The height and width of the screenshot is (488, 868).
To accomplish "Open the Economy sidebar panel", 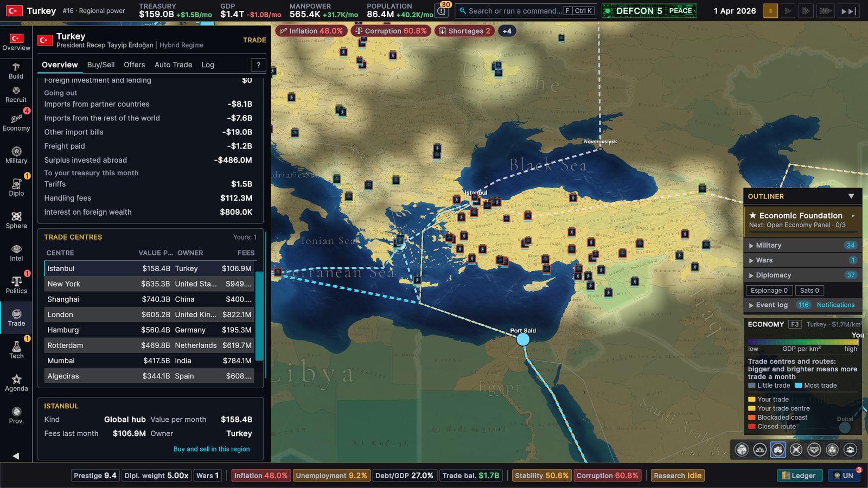I will pos(16,123).
